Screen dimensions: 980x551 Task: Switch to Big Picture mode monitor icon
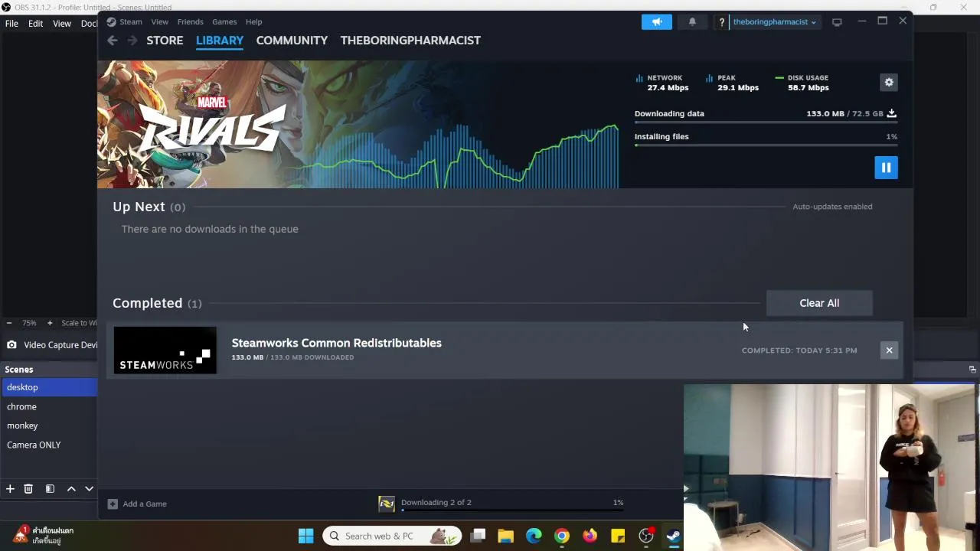(837, 22)
